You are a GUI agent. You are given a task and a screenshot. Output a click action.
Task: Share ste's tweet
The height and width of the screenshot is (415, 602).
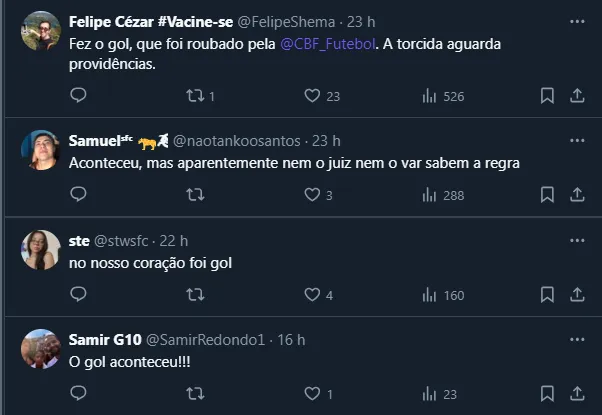point(576,294)
